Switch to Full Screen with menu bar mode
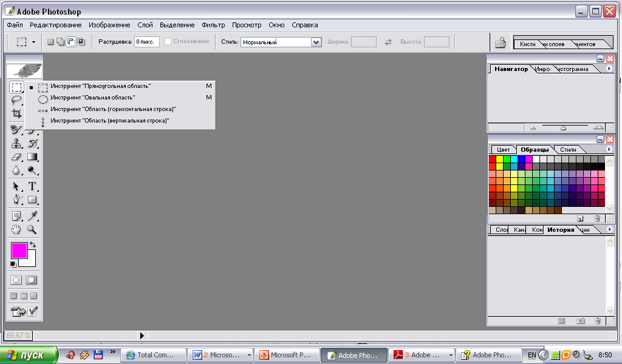This screenshot has height=364, width=622. coord(24,296)
